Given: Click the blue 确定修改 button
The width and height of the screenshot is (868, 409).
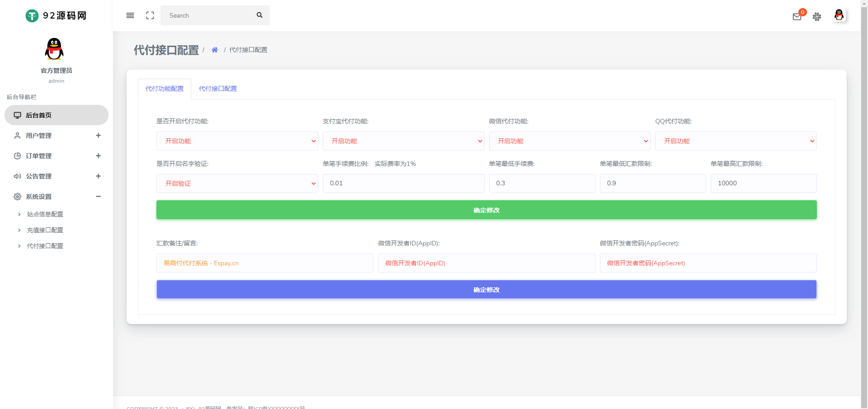Looking at the screenshot, I should 486,289.
